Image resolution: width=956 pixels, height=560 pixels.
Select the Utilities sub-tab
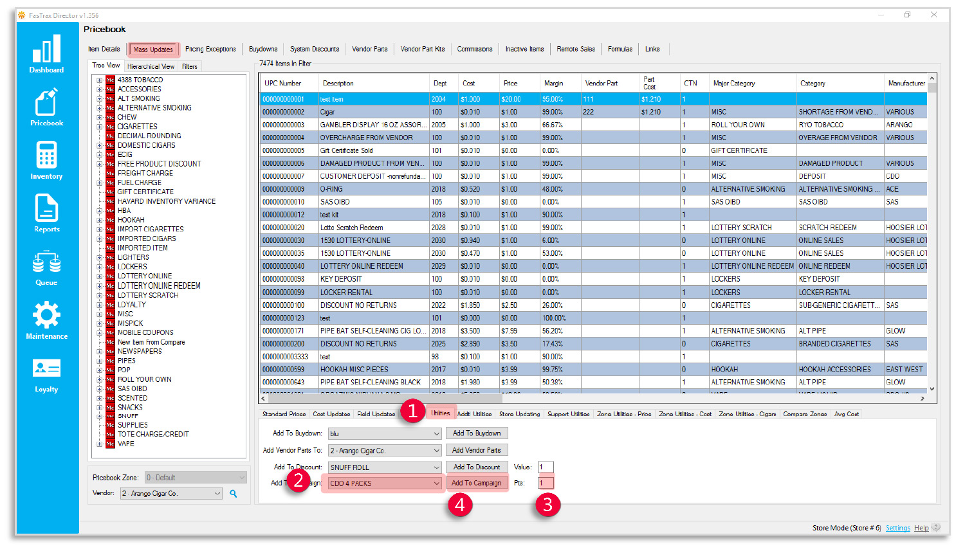pyautogui.click(x=441, y=413)
